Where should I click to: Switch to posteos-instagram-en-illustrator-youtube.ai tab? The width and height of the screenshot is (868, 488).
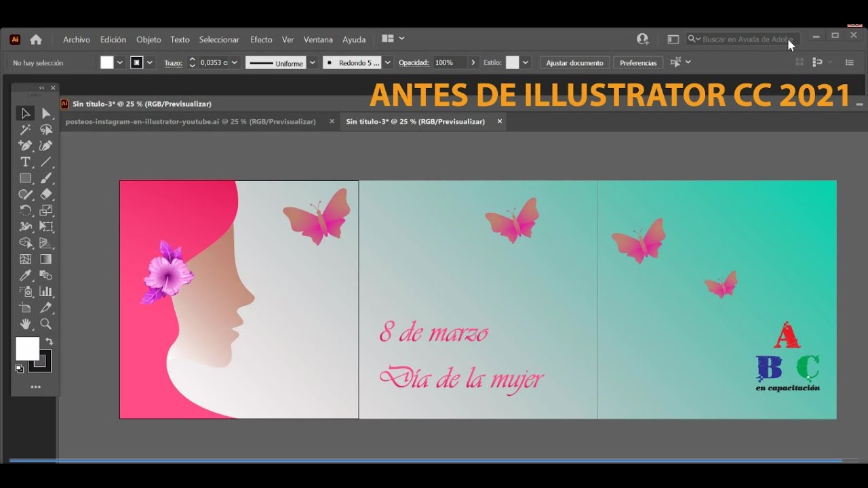pos(191,121)
